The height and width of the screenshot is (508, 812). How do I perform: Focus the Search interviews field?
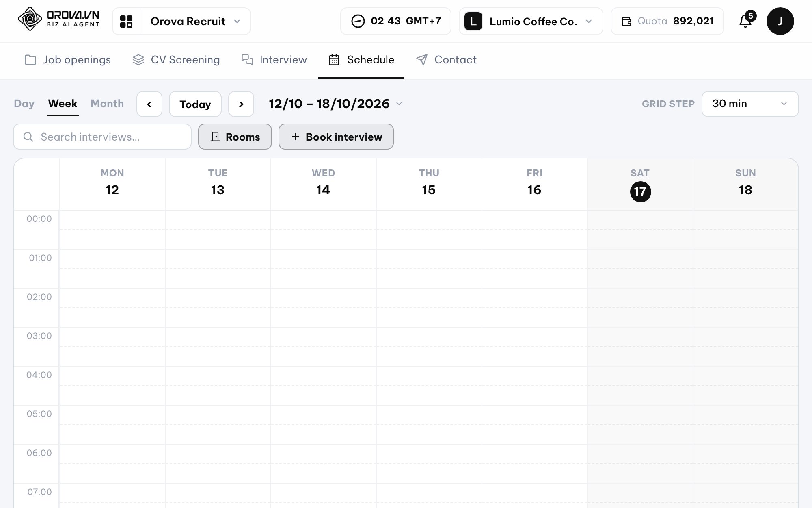[102, 137]
